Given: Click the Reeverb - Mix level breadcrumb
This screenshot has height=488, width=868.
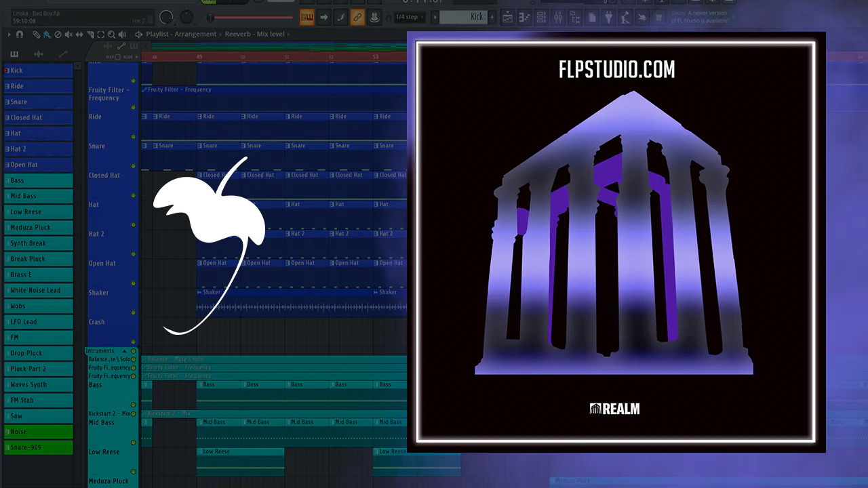Looking at the screenshot, I should point(254,34).
